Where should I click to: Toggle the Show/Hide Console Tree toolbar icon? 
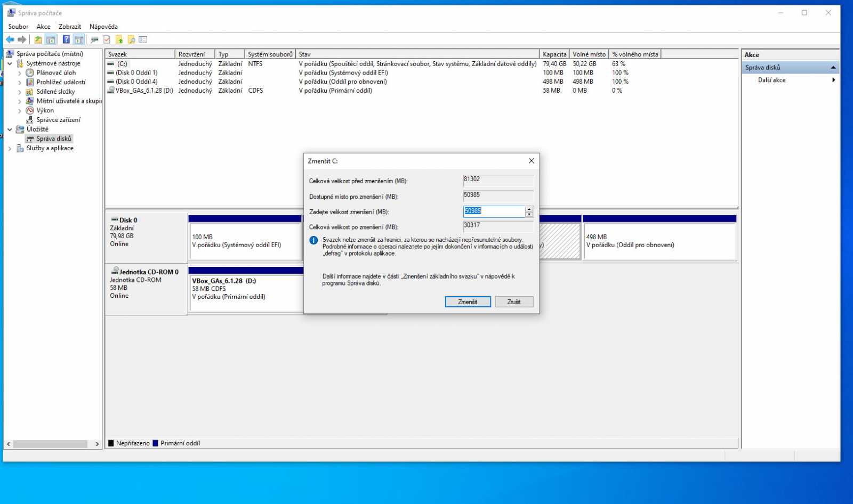(51, 39)
